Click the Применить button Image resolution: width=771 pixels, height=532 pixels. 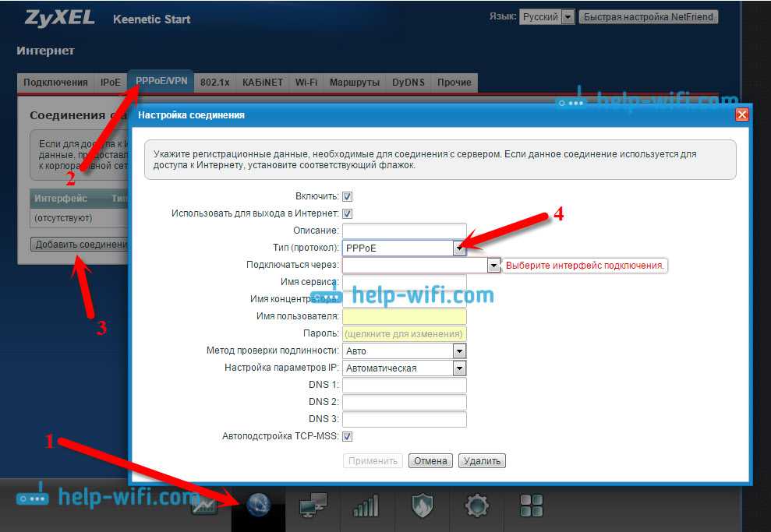pyautogui.click(x=373, y=461)
